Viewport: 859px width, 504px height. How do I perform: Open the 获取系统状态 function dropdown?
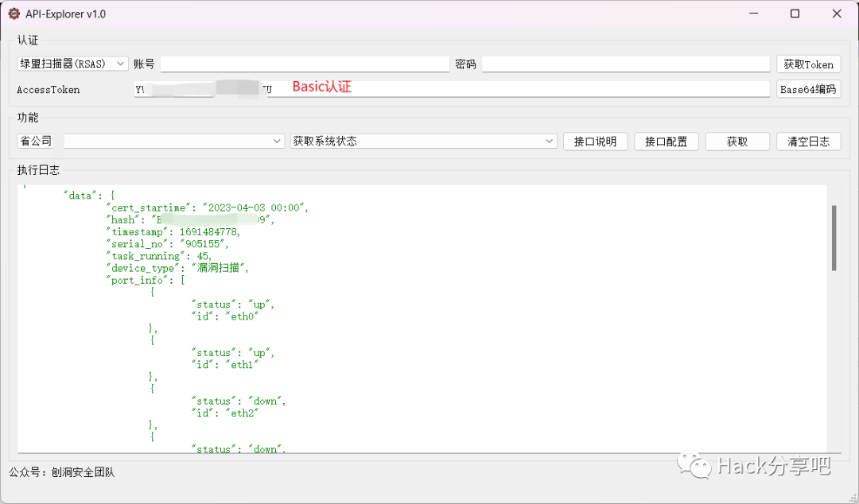pos(423,141)
